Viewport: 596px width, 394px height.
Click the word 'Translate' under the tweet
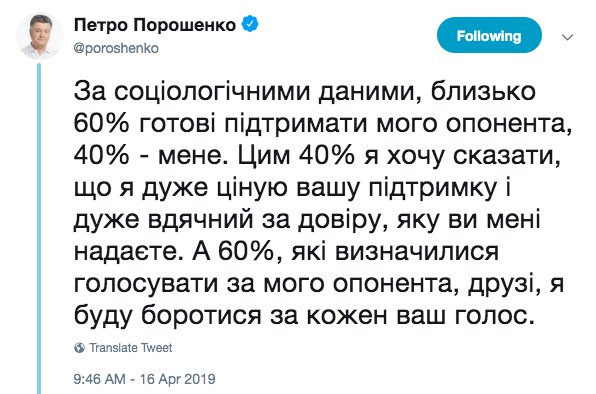coord(113,348)
